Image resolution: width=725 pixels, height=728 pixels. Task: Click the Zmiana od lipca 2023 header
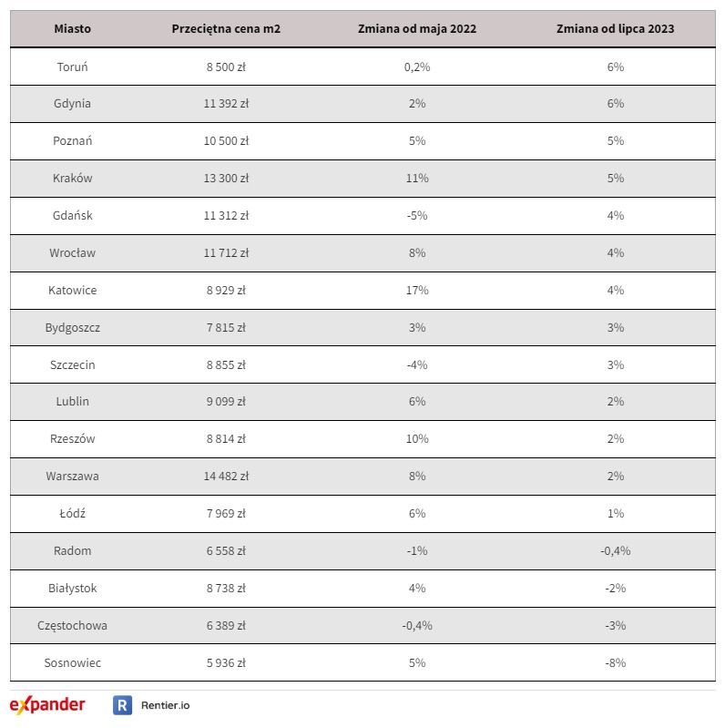pyautogui.click(x=616, y=29)
